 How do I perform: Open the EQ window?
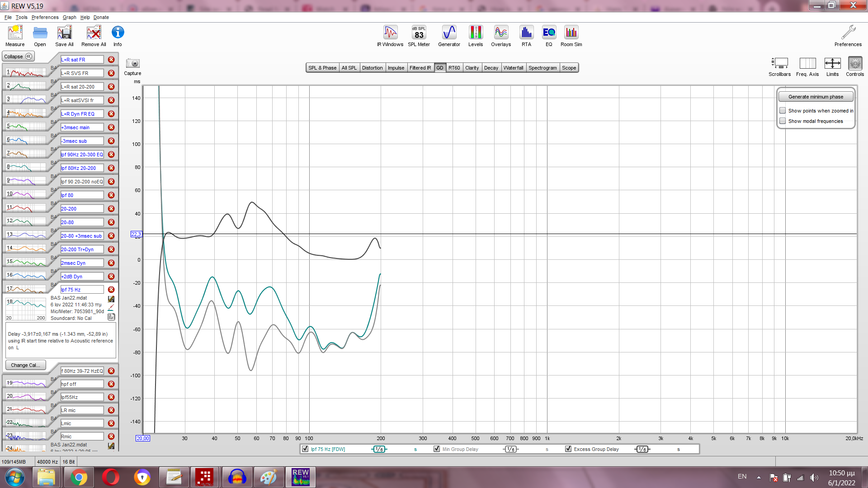pos(549,36)
